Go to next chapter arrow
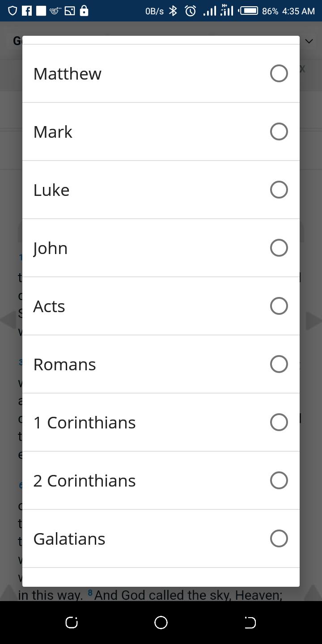Screen dimensions: 322x644 313,320
